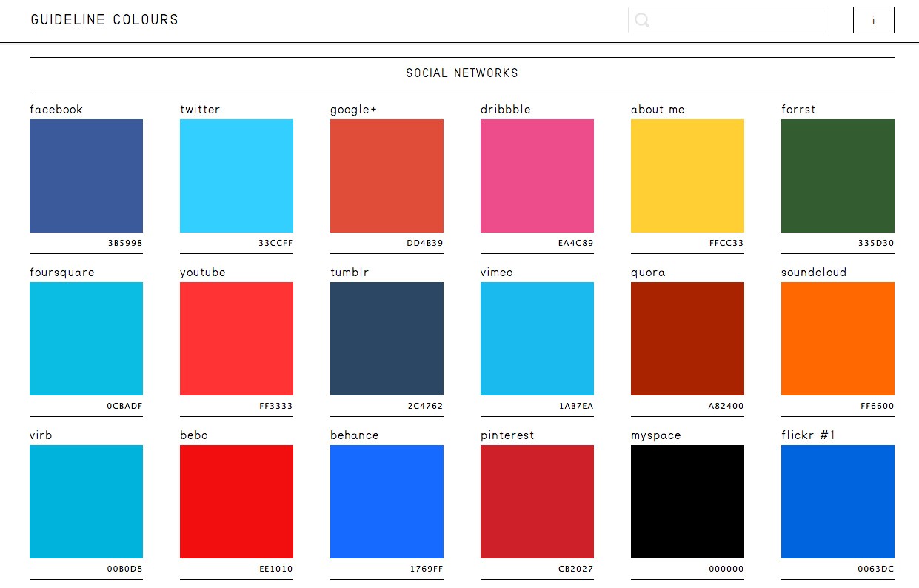
Task: Click the tumblr navy swatch
Action: point(387,338)
